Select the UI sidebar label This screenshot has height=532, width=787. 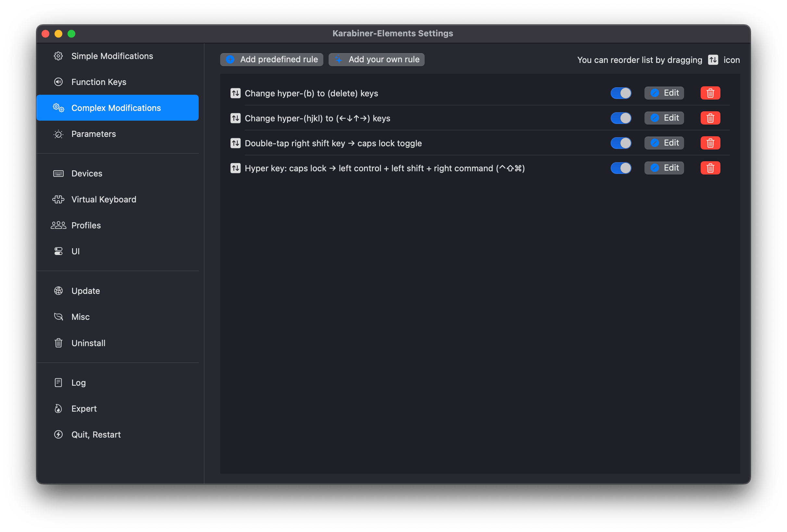click(76, 251)
